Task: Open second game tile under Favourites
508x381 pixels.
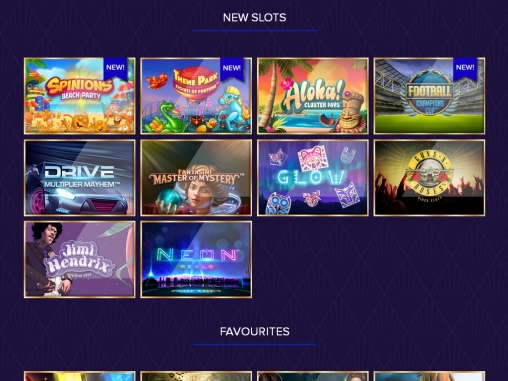Action: click(196, 376)
